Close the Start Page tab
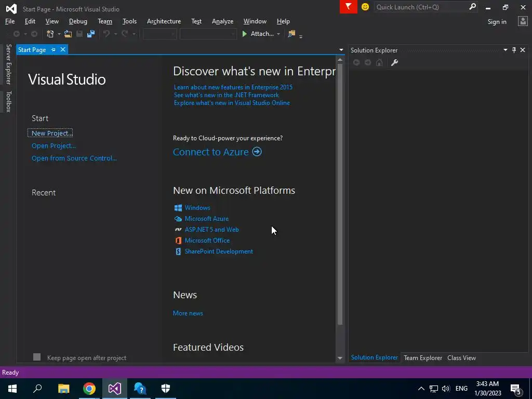 point(63,49)
